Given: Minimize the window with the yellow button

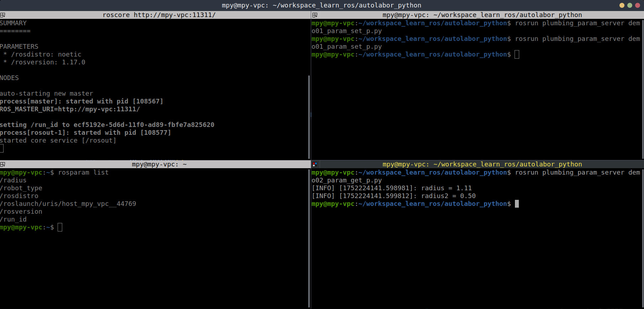Looking at the screenshot, I should coord(622,5).
